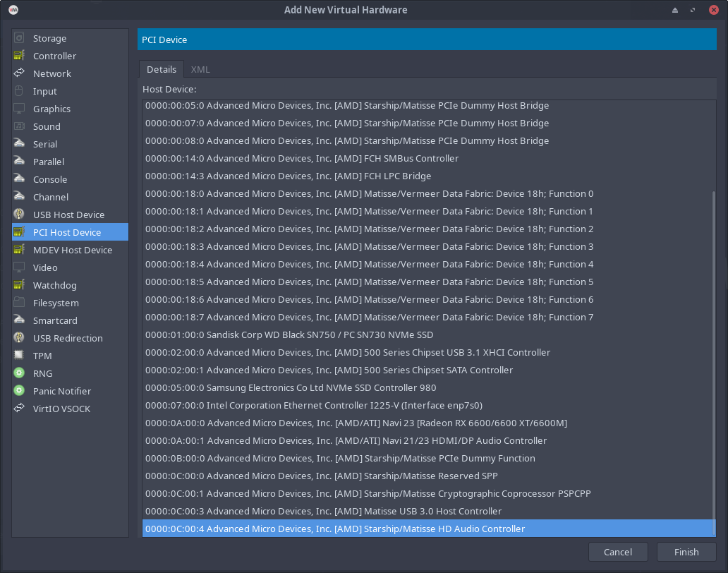Click the host device list scrollbar

[x=712, y=353]
